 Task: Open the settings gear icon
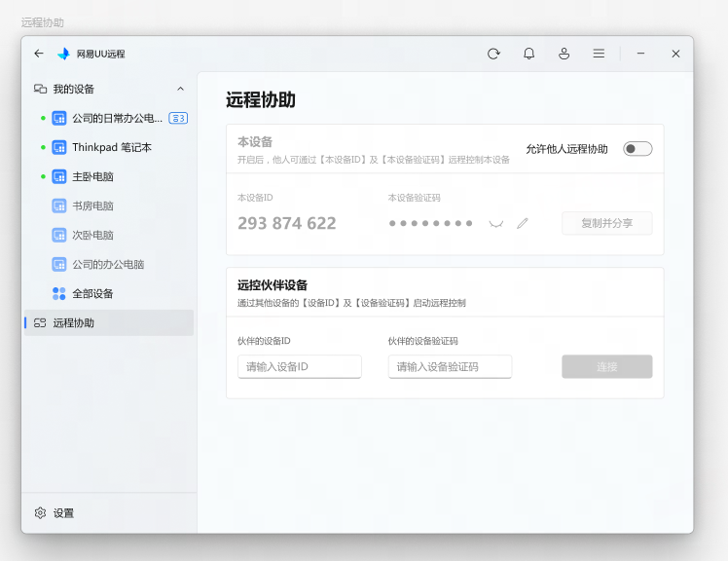point(41,512)
